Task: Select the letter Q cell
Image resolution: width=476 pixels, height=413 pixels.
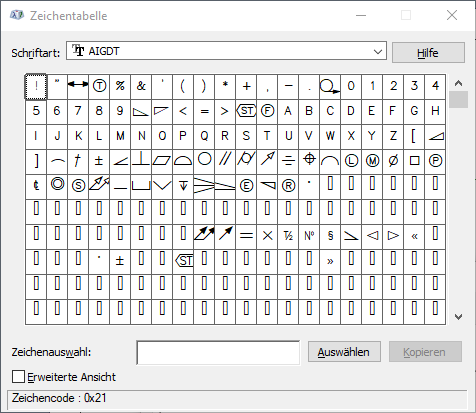Action: [204, 136]
